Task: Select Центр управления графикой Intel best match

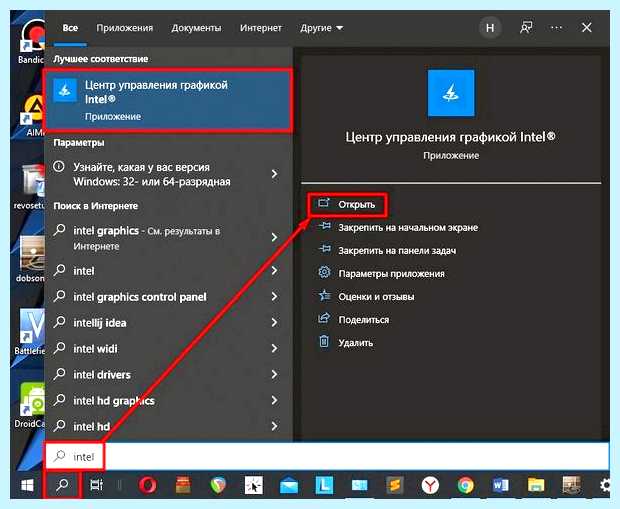Action: pyautogui.click(x=169, y=100)
